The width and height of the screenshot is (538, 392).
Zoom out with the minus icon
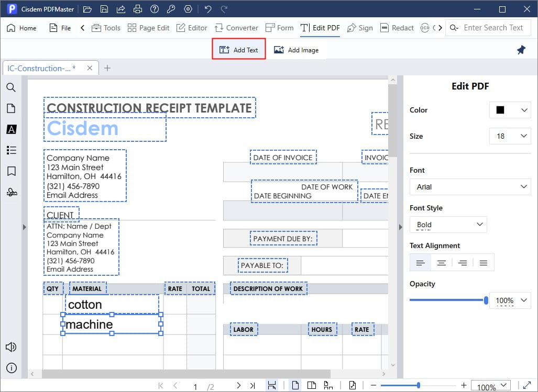pos(374,386)
